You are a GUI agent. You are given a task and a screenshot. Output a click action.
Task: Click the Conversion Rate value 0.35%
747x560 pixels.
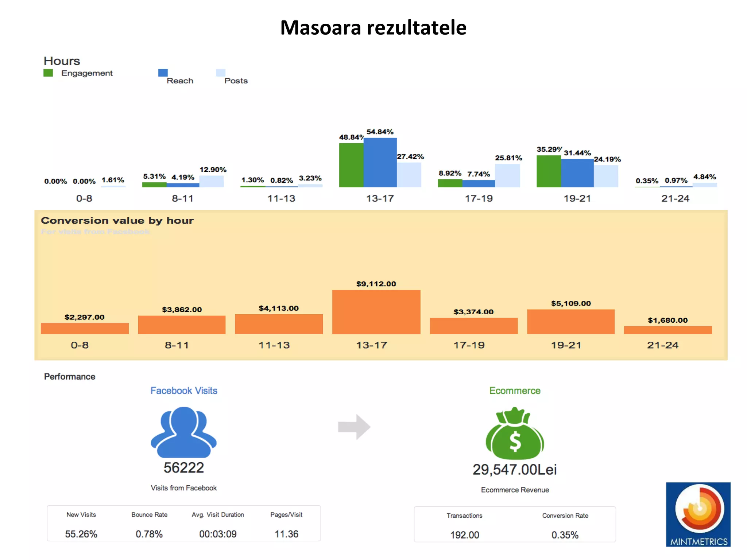tap(565, 535)
